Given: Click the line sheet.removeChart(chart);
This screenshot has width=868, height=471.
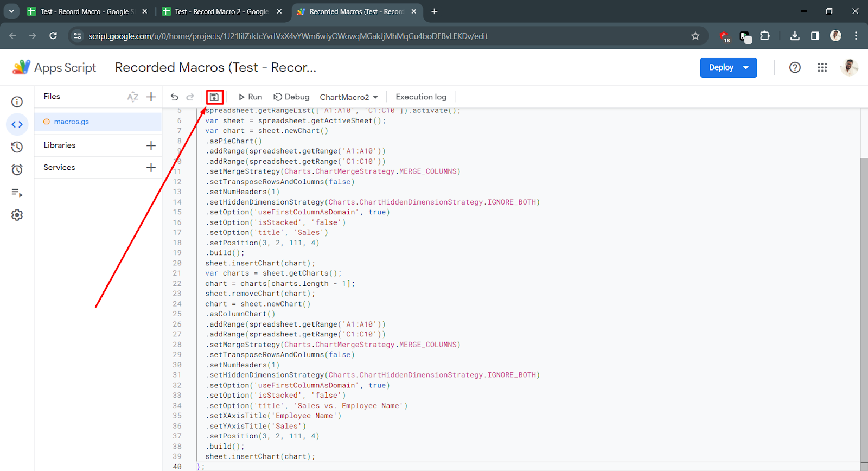Looking at the screenshot, I should coord(260,294).
